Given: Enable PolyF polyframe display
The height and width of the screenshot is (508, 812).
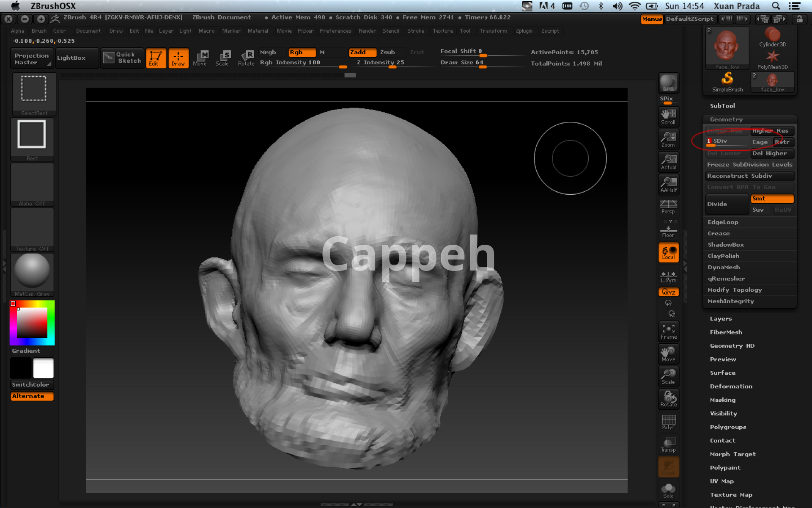Looking at the screenshot, I should click(x=668, y=422).
